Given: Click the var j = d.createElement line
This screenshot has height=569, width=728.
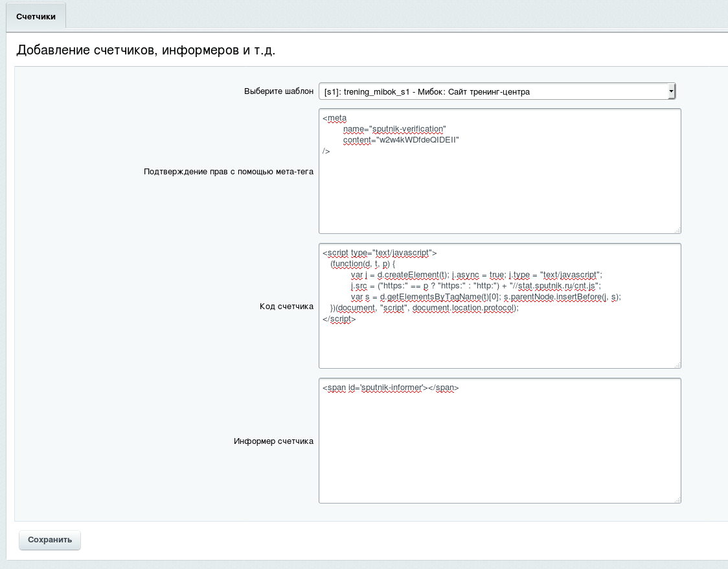Looking at the screenshot, I should [x=476, y=275].
